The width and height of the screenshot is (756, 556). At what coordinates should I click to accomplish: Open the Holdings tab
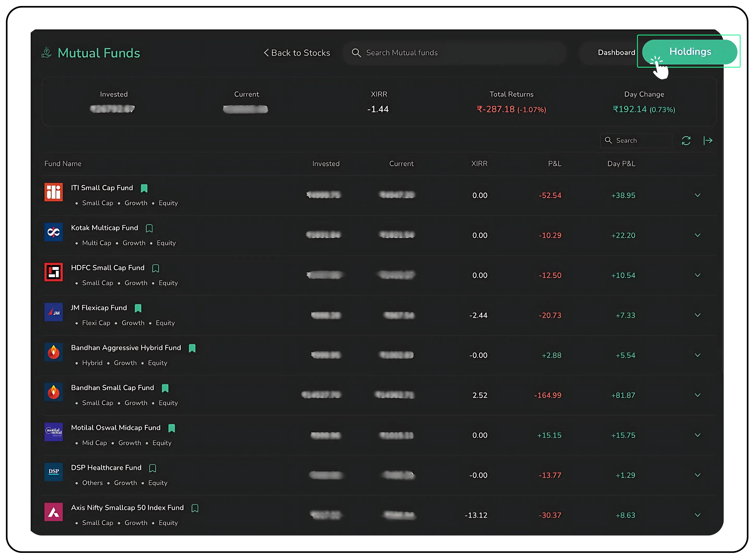(690, 51)
